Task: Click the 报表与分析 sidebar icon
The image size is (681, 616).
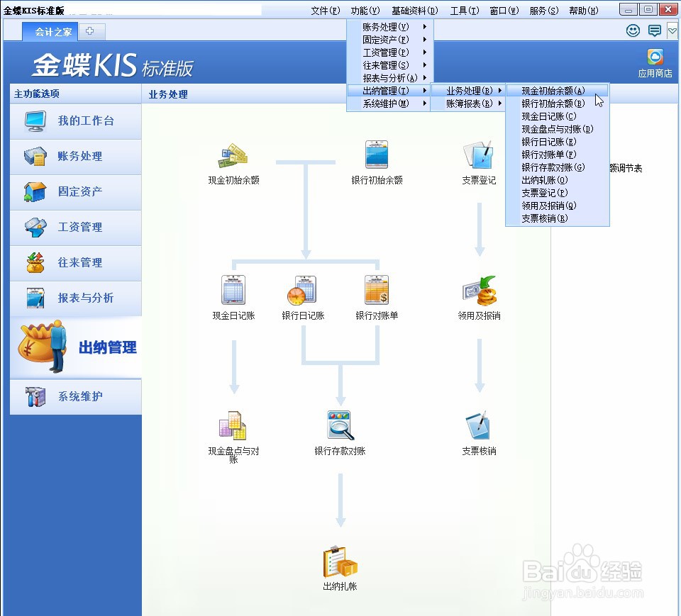Action: (x=35, y=298)
